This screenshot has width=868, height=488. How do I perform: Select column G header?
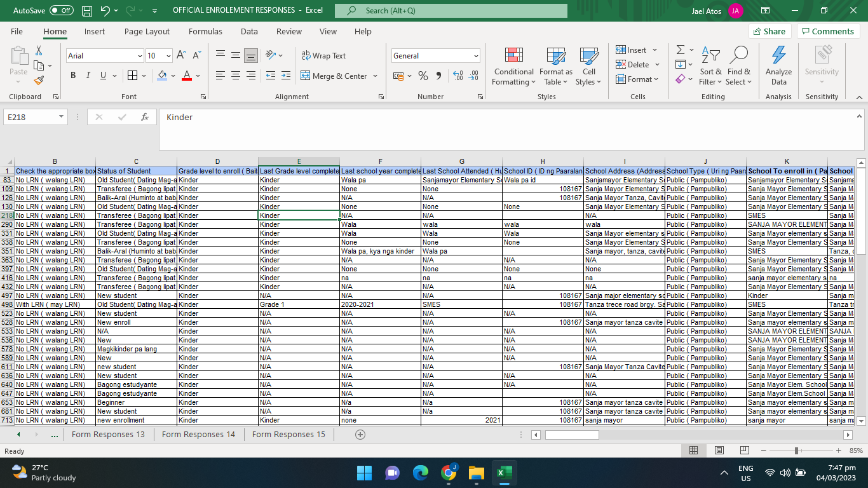click(x=462, y=161)
